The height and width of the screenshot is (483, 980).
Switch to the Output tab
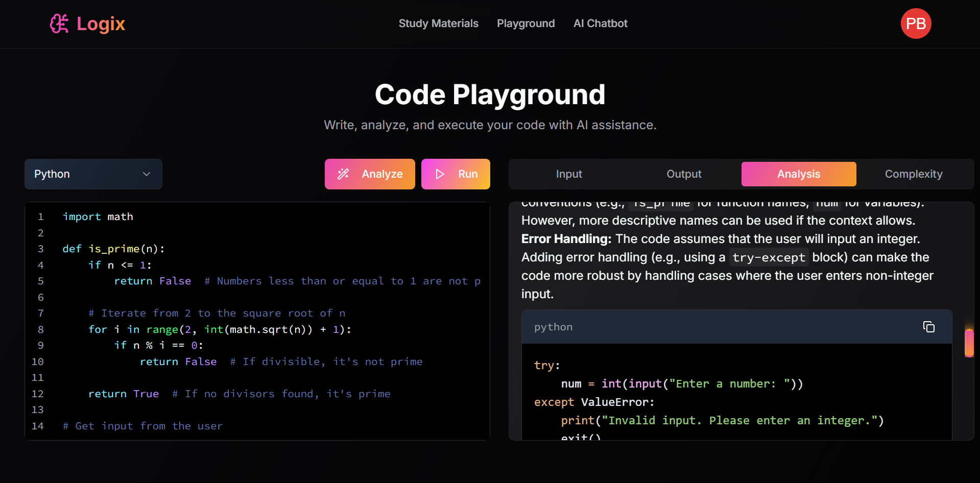pyautogui.click(x=684, y=174)
